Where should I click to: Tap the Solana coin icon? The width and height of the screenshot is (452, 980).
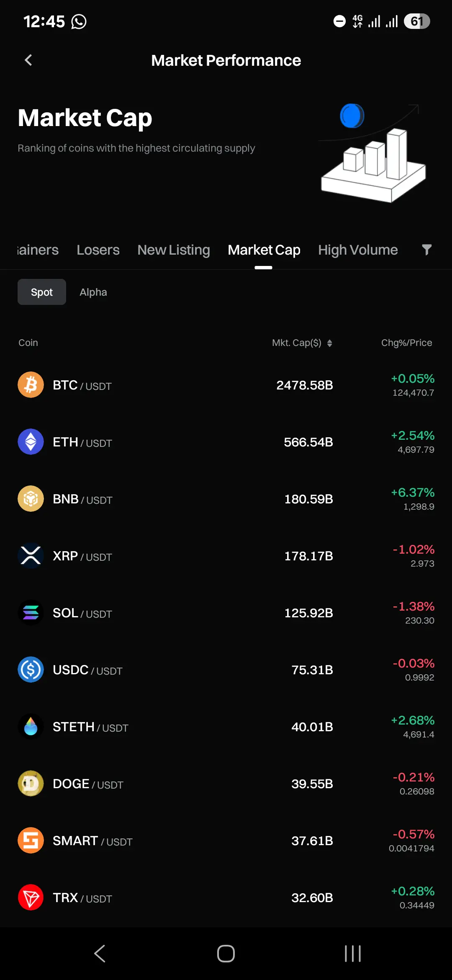(31, 613)
